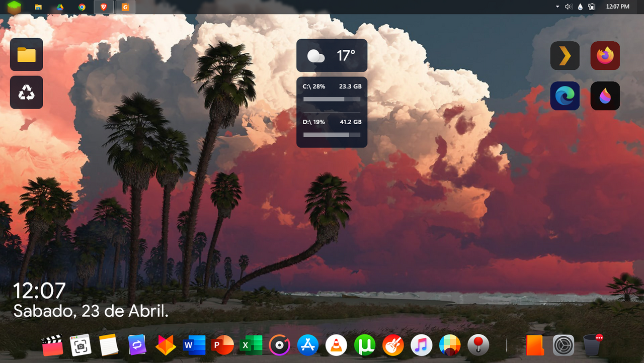Viewport: 644px width, 363px height.
Task: Open Google Chrome in the taskbar
Action: (82, 7)
